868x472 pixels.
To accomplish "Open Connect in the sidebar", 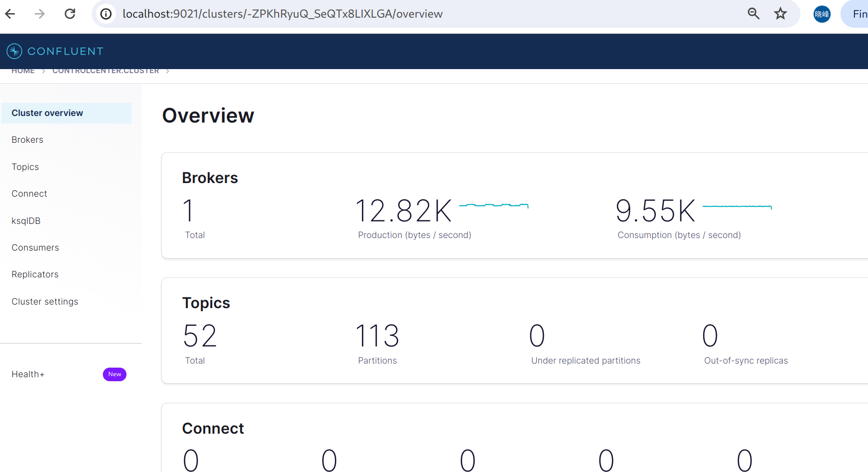I will (29, 194).
